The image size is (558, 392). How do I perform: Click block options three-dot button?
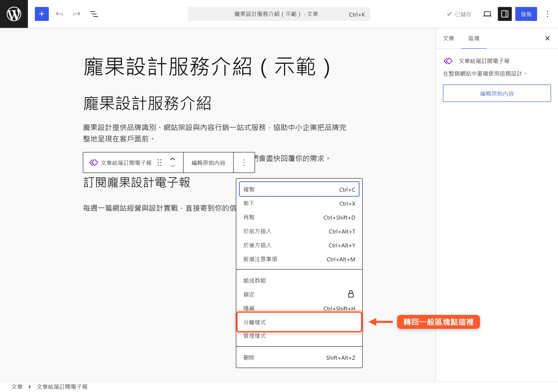pyautogui.click(x=244, y=162)
